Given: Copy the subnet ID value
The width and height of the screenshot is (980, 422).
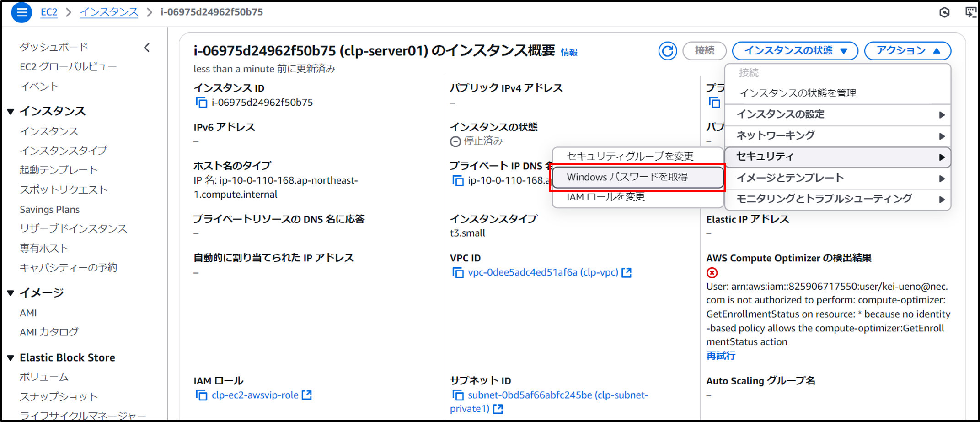Looking at the screenshot, I should [x=457, y=395].
